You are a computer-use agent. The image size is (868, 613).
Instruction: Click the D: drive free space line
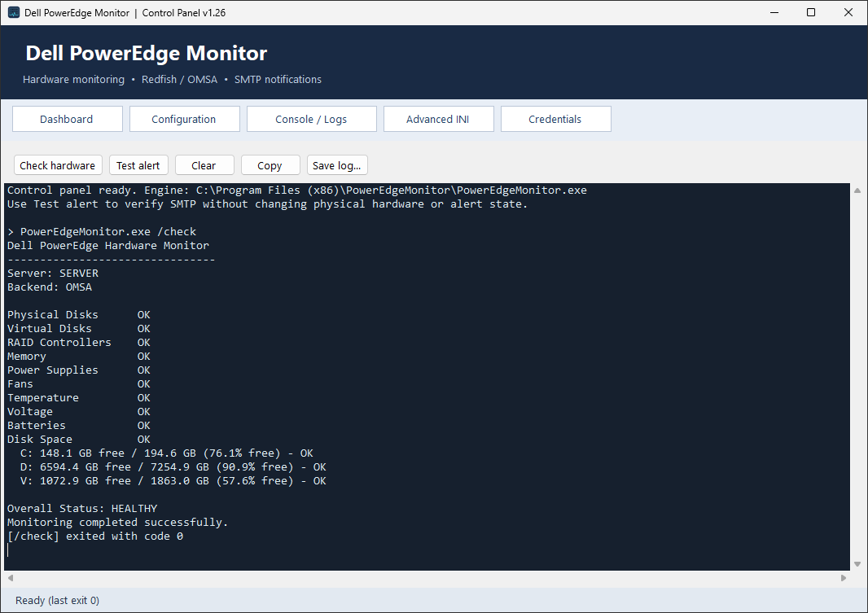click(173, 466)
